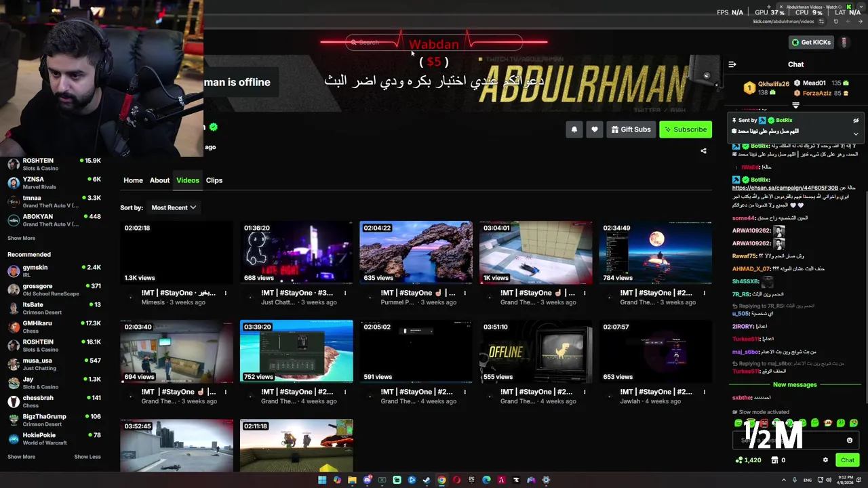Open the 02:34:49 moon video thumbnail

pyautogui.click(x=655, y=252)
